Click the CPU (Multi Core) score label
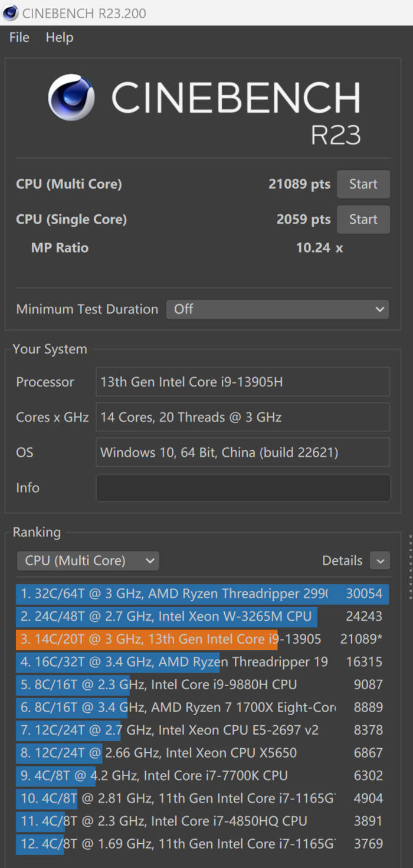Viewport: 413px width, 868px height. 69,184
